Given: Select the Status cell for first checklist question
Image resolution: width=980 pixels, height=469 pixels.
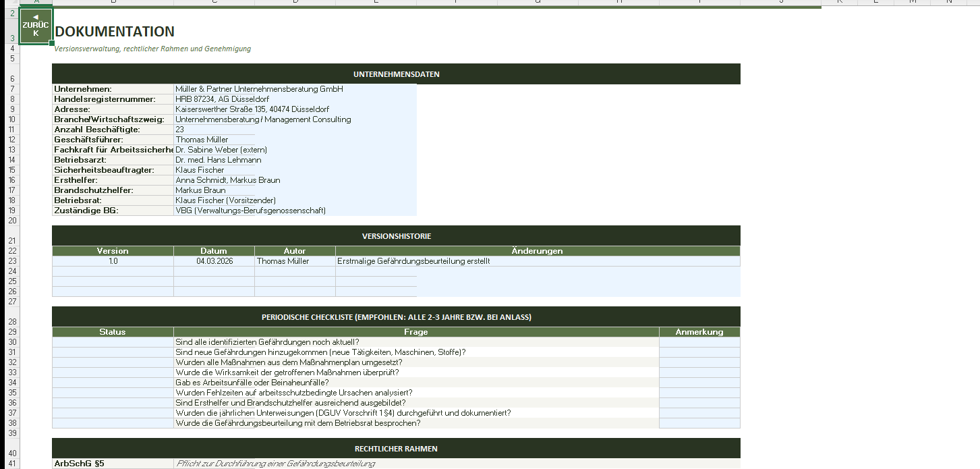Looking at the screenshot, I should (x=113, y=342).
